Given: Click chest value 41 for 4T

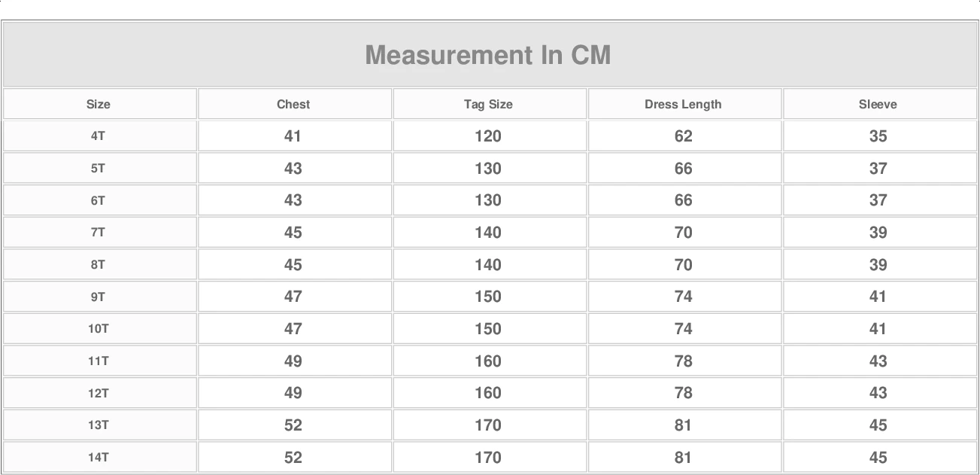Looking at the screenshot, I should [293, 136].
